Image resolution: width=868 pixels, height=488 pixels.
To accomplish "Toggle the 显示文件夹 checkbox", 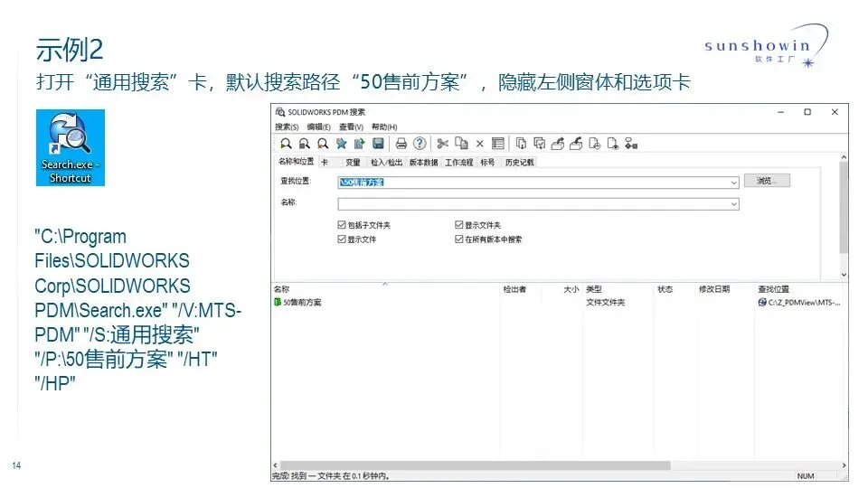I will tap(459, 225).
